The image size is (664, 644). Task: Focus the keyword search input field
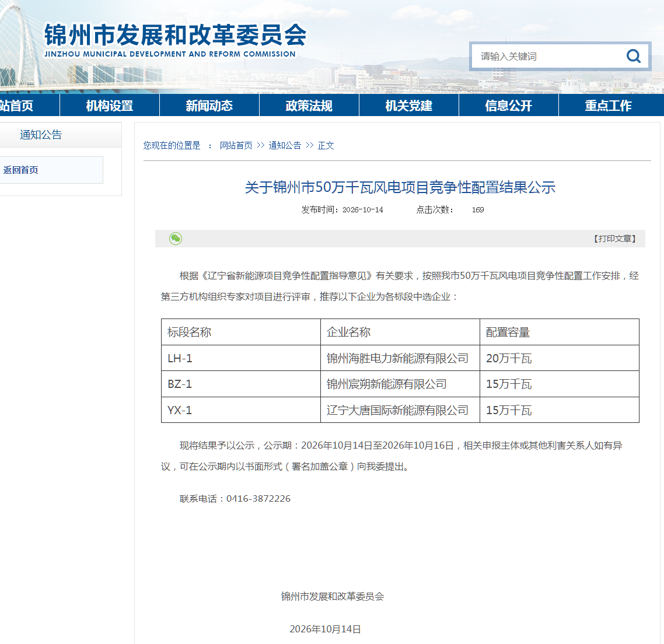click(547, 56)
